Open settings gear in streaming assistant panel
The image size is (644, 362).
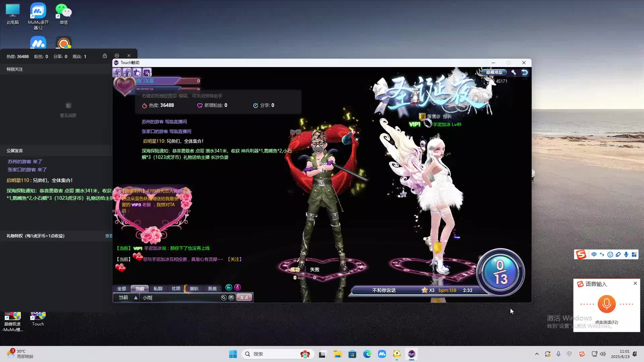point(117,56)
